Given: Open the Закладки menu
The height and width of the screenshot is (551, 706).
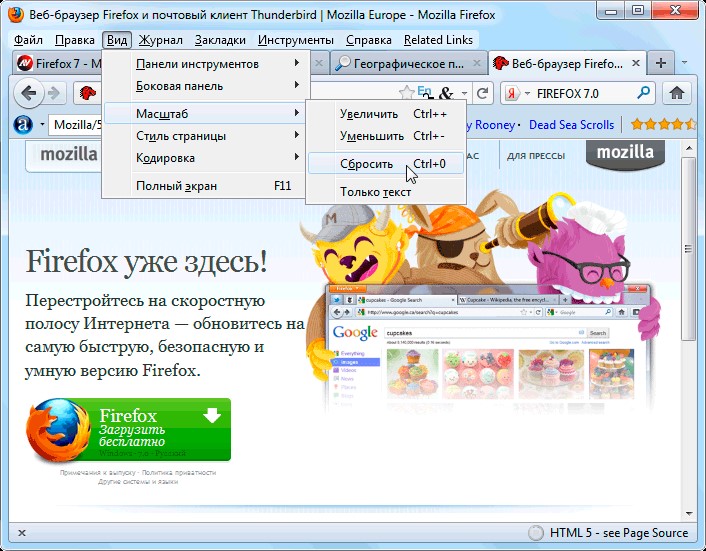Looking at the screenshot, I should click(220, 40).
